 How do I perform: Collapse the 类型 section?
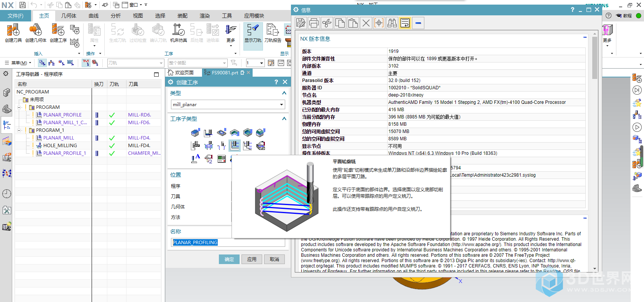pyautogui.click(x=284, y=93)
